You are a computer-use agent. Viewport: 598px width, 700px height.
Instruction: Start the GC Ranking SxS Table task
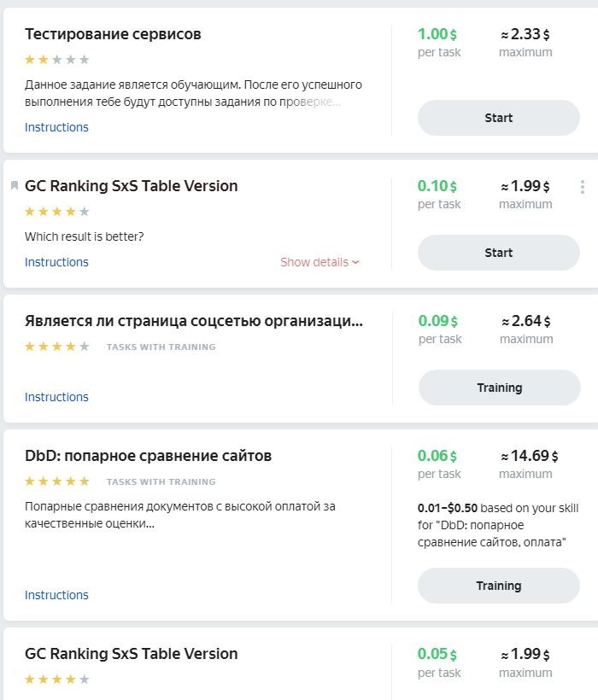[x=498, y=253]
